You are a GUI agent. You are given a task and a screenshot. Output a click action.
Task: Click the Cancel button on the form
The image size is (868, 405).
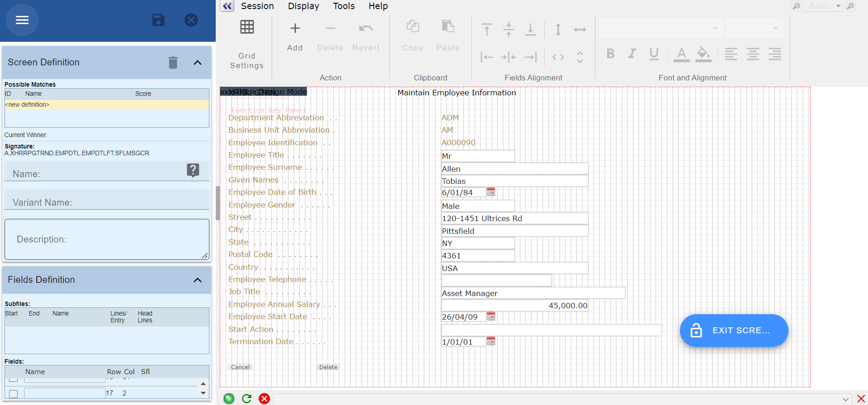[x=240, y=367]
